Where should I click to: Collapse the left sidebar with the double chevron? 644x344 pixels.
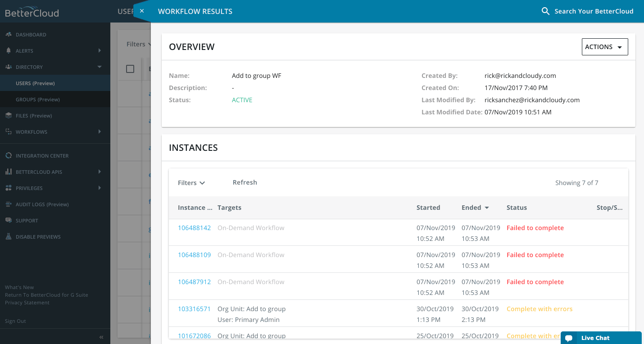101,337
